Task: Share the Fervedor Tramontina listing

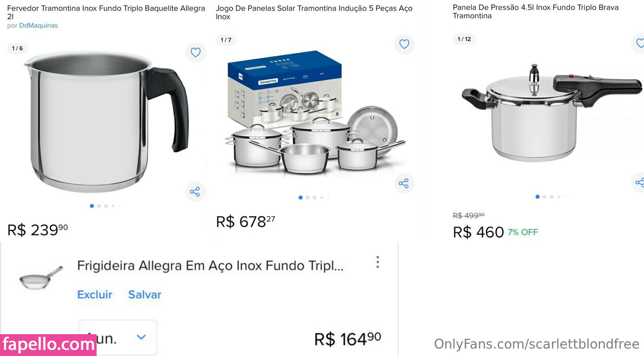Action: pyautogui.click(x=195, y=192)
